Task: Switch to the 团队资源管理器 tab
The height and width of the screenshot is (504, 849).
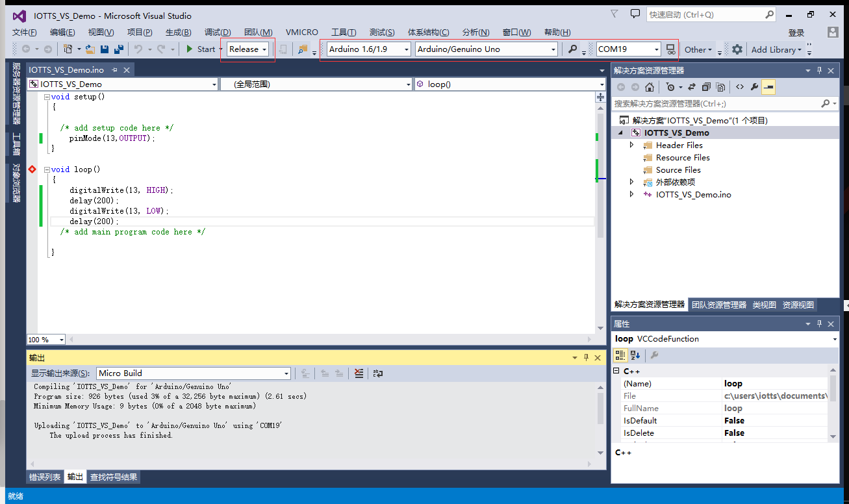Action: pos(719,304)
